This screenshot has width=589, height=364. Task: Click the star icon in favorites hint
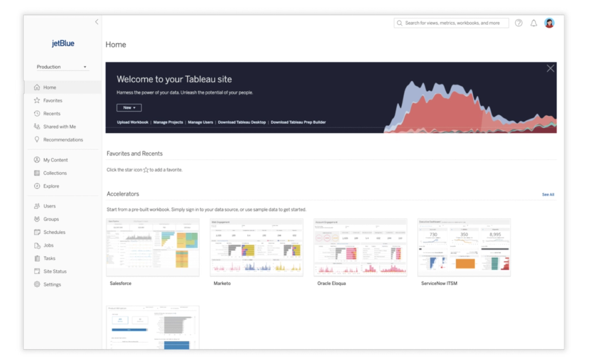pyautogui.click(x=146, y=170)
